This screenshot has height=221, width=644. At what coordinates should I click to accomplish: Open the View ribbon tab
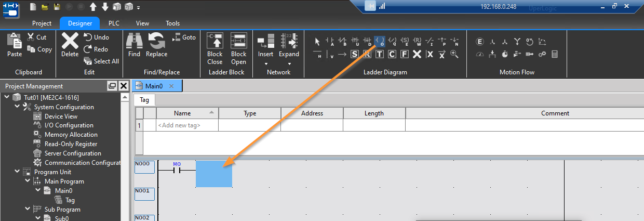tap(142, 23)
